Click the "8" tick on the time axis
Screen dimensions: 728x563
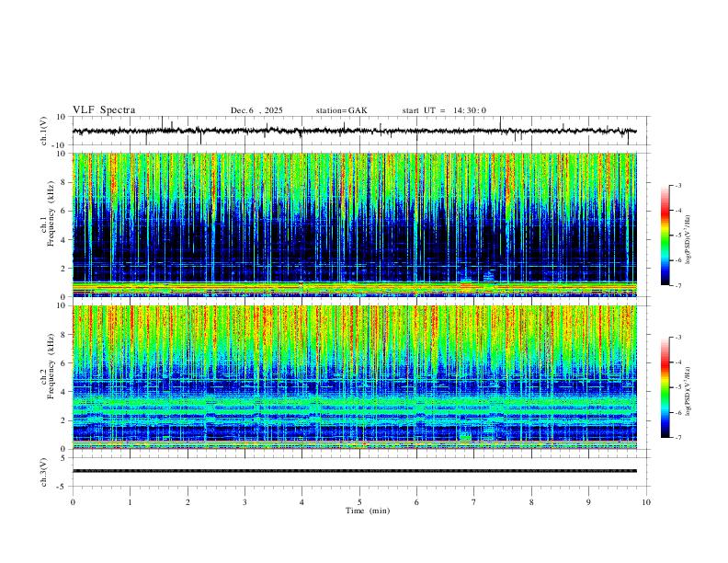coord(531,502)
